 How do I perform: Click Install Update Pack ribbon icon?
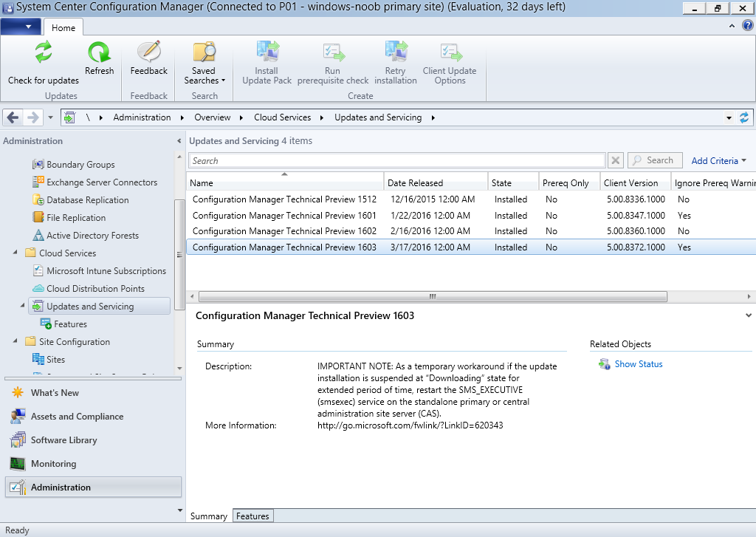[x=267, y=52]
